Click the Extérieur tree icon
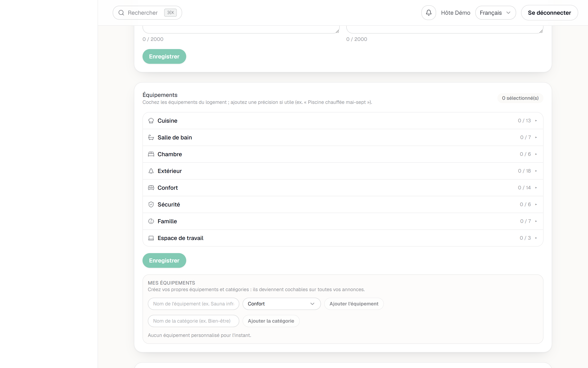This screenshot has height=368, width=588. pos(151,171)
